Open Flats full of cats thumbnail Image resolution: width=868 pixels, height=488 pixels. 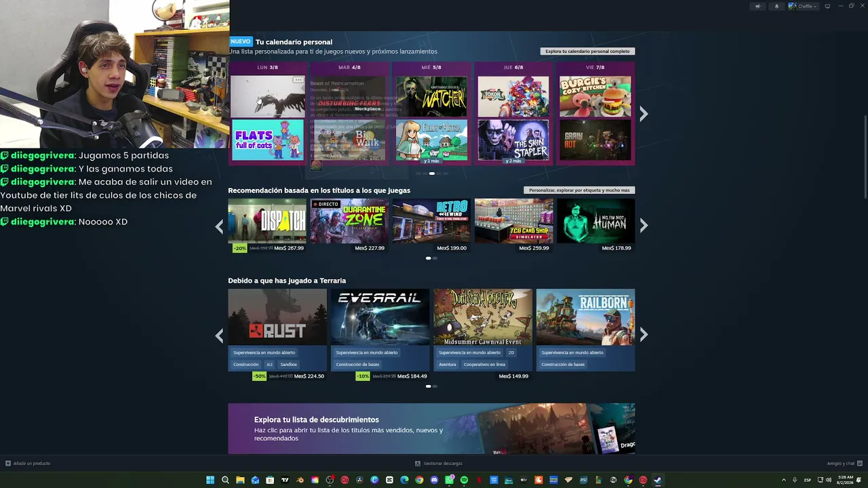click(268, 140)
